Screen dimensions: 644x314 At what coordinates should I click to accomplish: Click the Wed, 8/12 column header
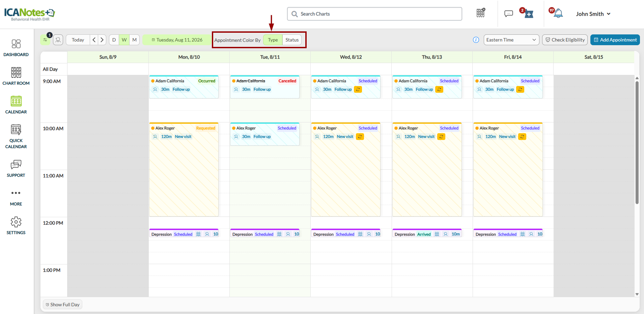pyautogui.click(x=351, y=57)
